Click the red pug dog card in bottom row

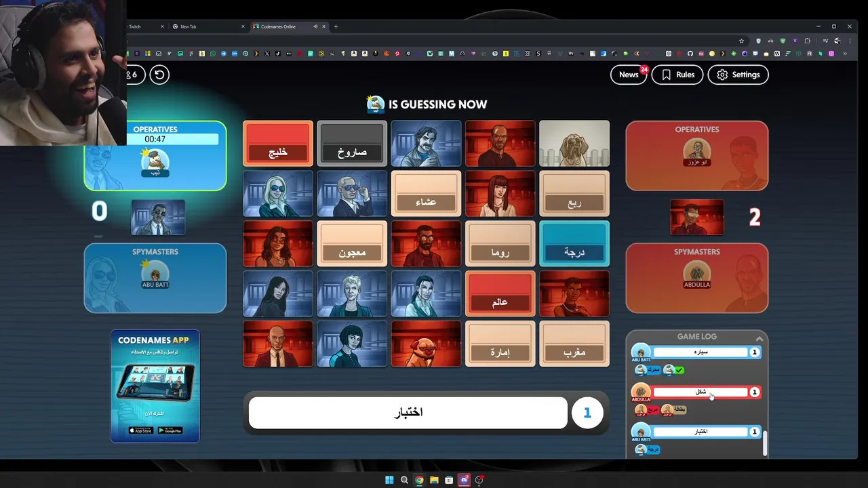pos(426,344)
